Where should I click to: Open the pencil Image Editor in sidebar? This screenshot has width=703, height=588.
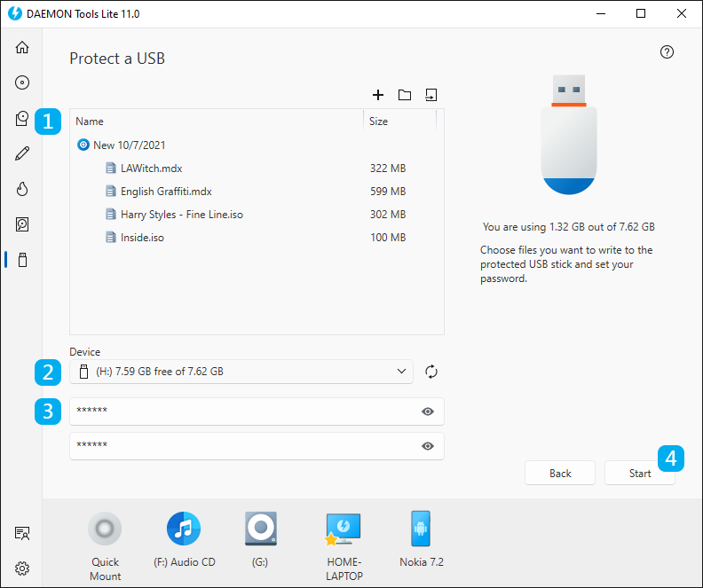pos(22,153)
